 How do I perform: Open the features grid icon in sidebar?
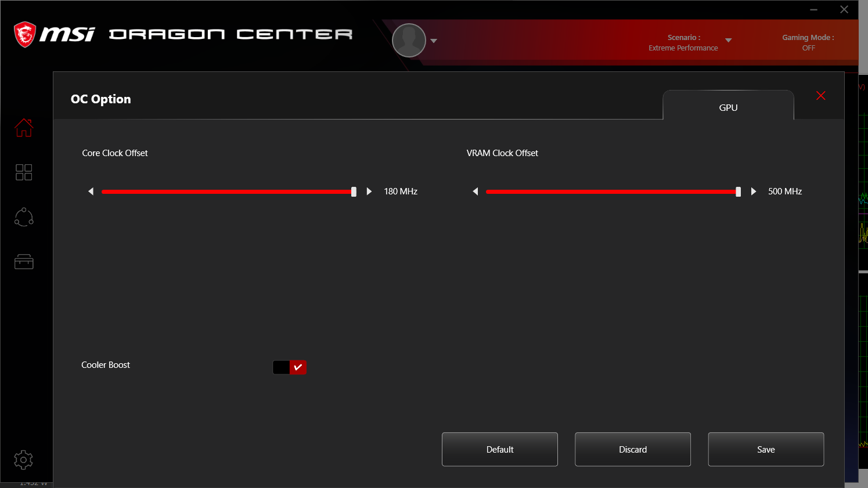tap(24, 172)
